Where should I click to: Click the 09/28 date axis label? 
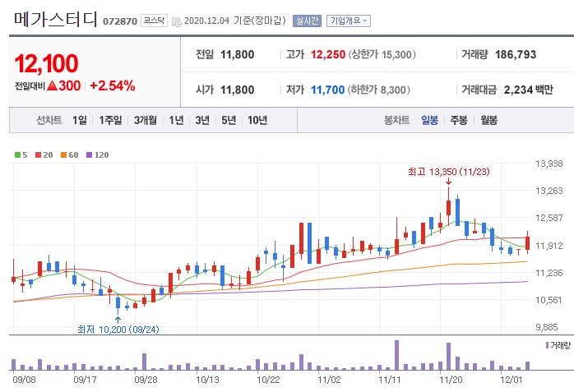pyautogui.click(x=146, y=380)
